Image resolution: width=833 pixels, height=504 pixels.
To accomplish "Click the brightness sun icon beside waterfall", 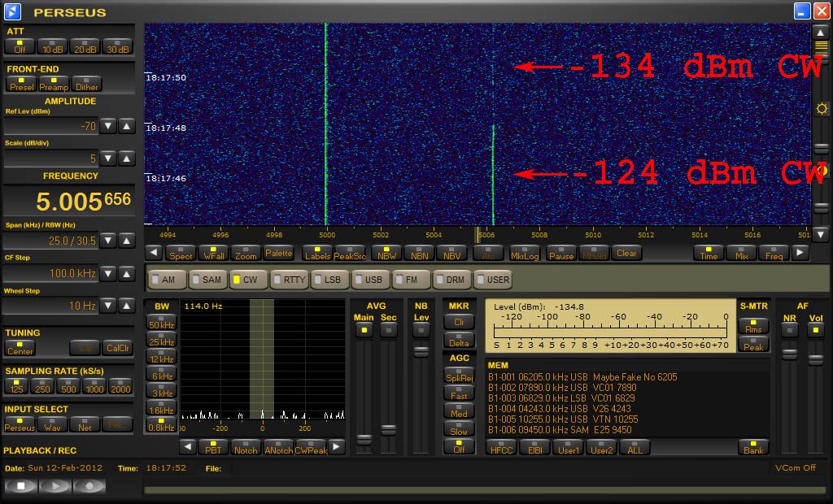I will 822,109.
